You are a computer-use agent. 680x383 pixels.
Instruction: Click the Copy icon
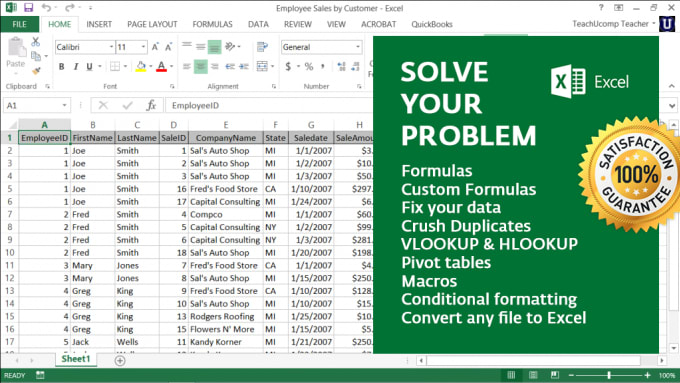click(x=36, y=56)
